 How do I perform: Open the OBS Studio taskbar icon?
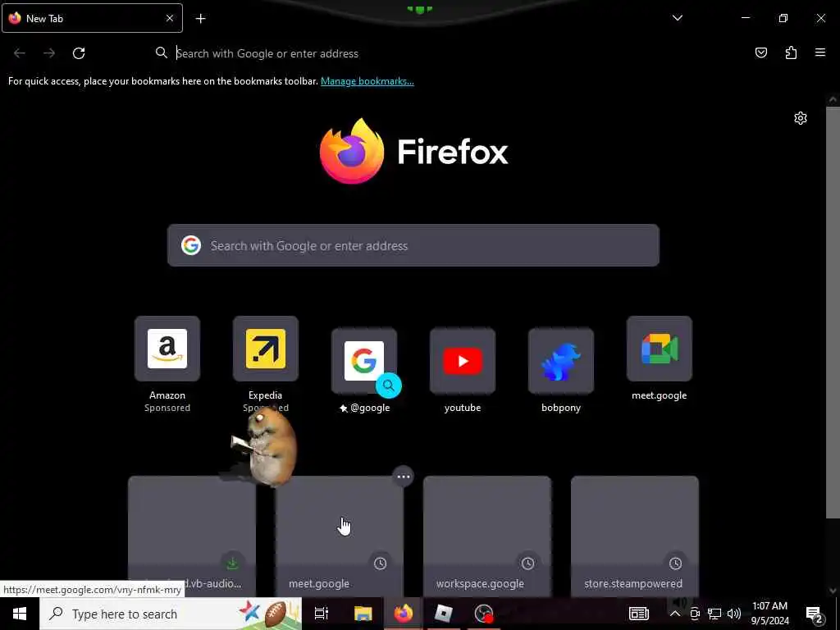(484, 614)
